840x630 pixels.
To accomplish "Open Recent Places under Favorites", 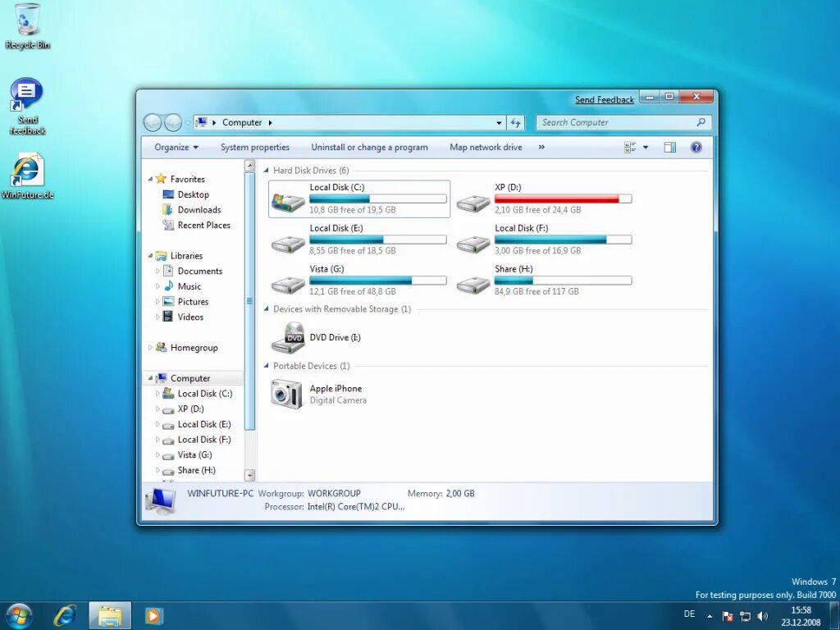I will tap(204, 225).
